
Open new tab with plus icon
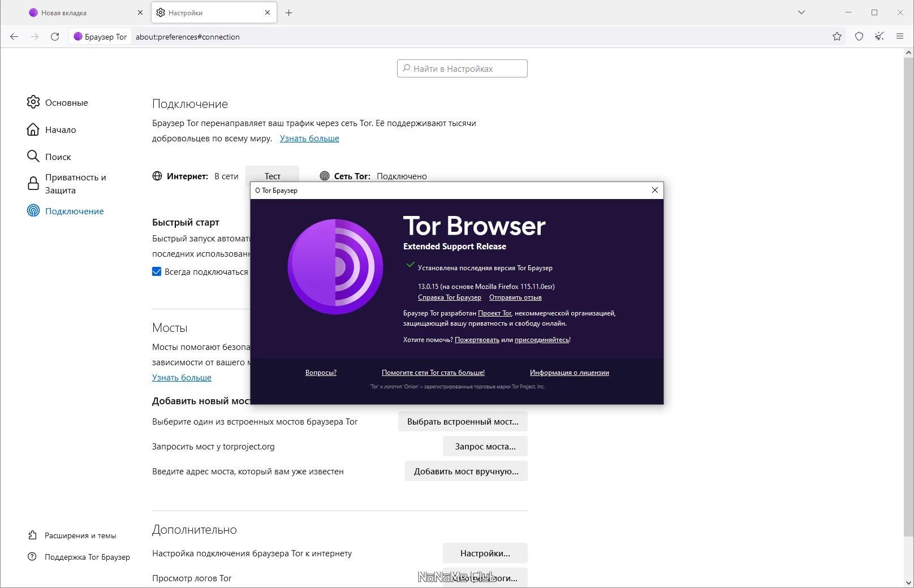[289, 12]
